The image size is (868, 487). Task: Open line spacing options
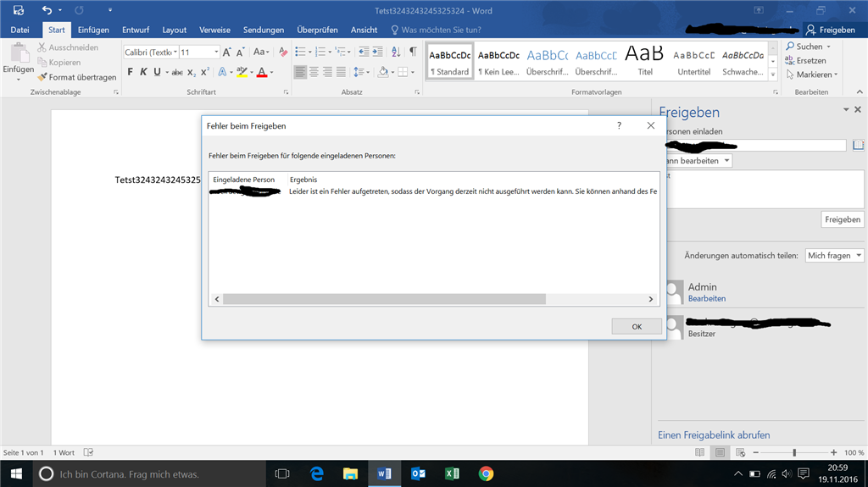coord(361,72)
